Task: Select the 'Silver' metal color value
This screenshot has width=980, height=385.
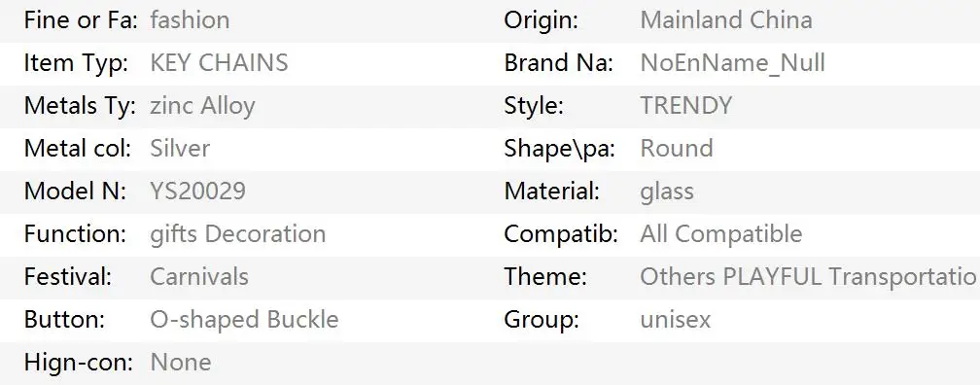Action: (180, 148)
